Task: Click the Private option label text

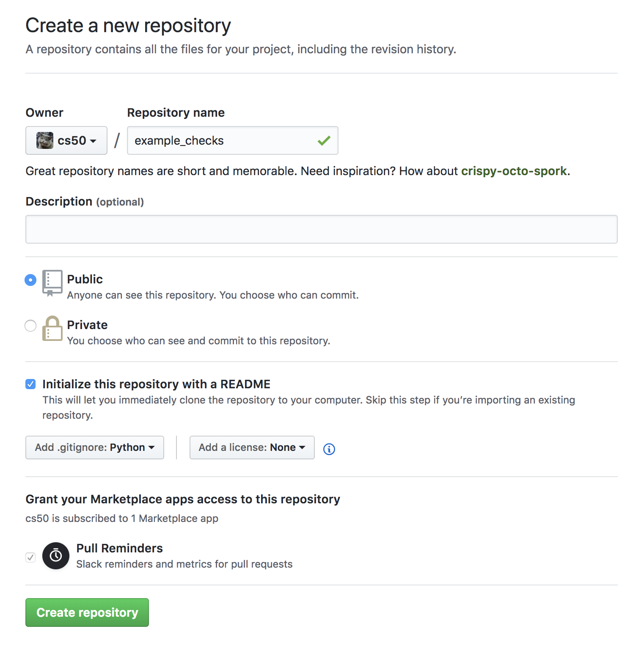Action: tap(88, 325)
